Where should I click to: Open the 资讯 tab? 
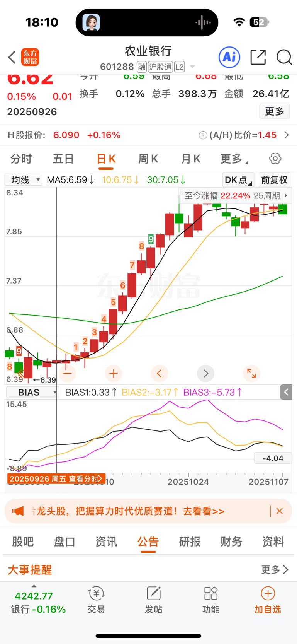coord(106,542)
